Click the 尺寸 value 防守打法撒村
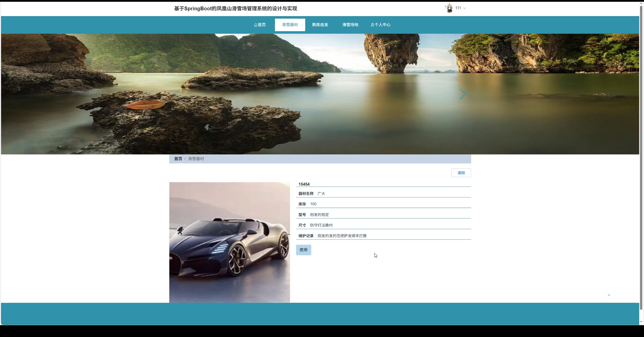Image resolution: width=644 pixels, height=337 pixels. 321,225
